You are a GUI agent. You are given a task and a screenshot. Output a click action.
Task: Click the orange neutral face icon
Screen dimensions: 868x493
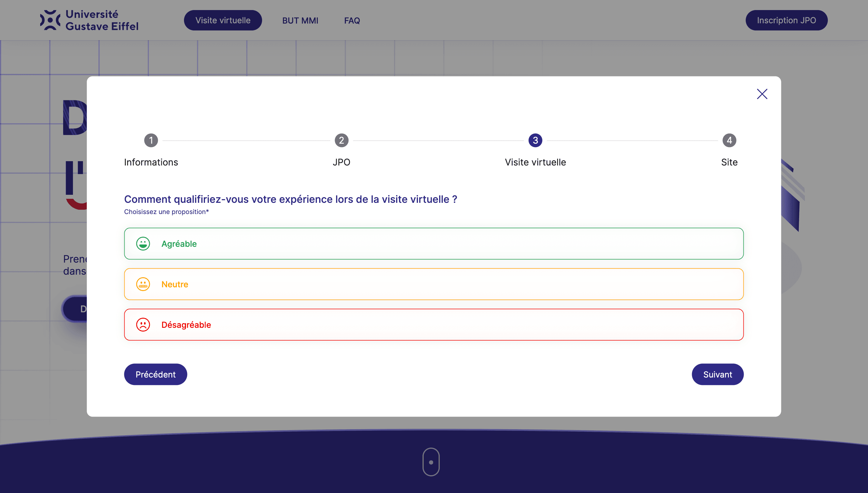tap(143, 284)
